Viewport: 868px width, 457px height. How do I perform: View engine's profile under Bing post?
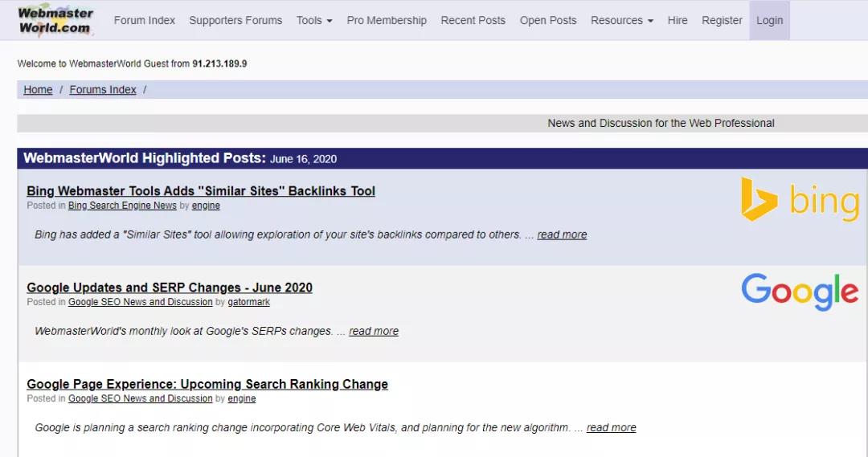coord(206,206)
